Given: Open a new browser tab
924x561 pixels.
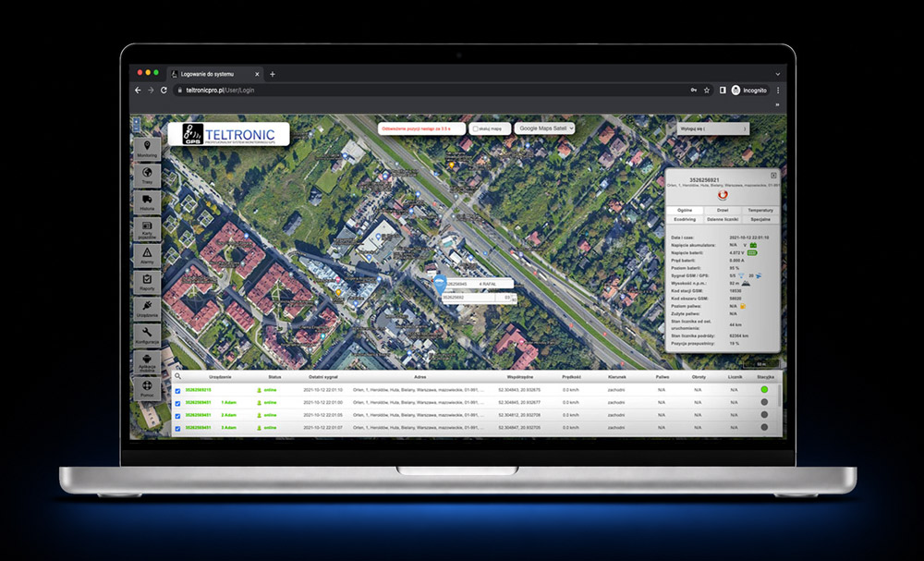Looking at the screenshot, I should (273, 74).
